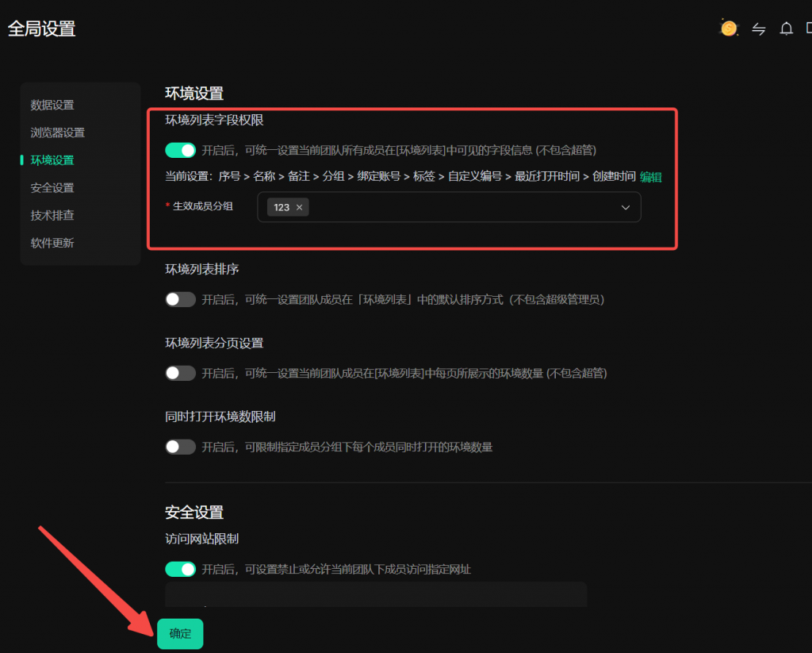This screenshot has height=653, width=812.
Task: Click the switch arrows icon in header
Action: (x=759, y=29)
